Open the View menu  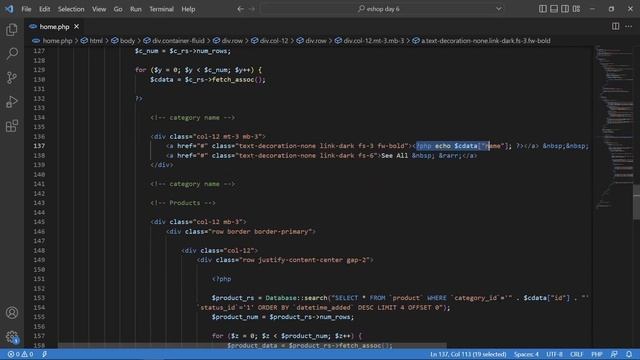(x=99, y=9)
